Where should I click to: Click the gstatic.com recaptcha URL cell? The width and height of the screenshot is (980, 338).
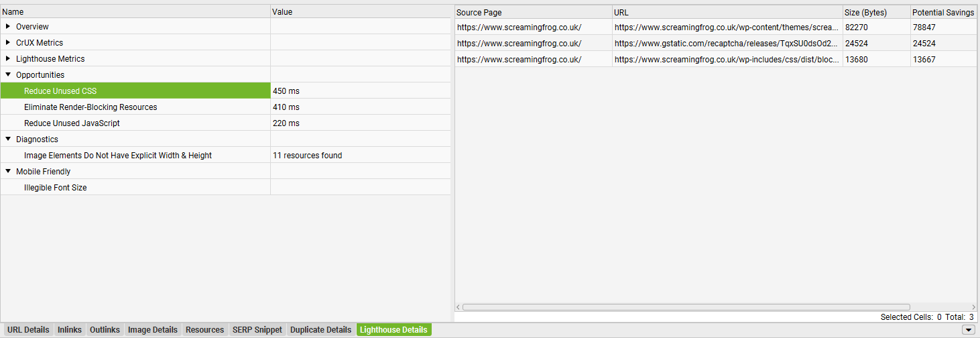pyautogui.click(x=727, y=44)
